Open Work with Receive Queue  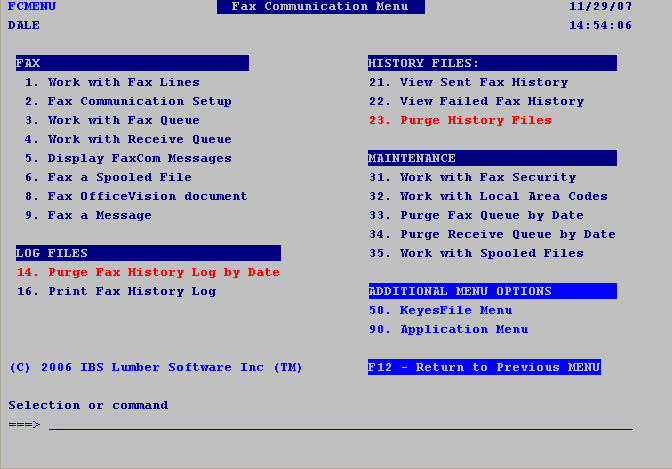(x=128, y=139)
